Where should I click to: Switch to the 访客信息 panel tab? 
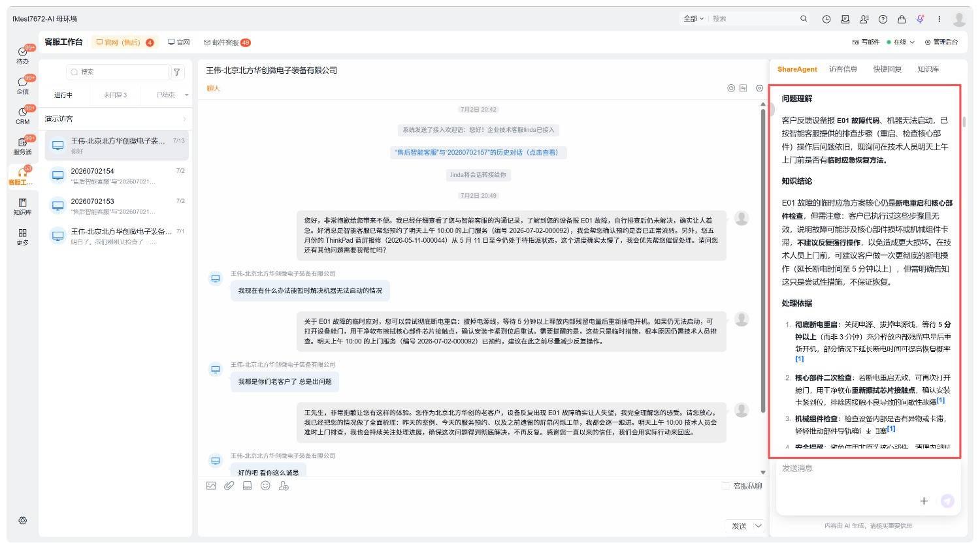[x=843, y=69]
